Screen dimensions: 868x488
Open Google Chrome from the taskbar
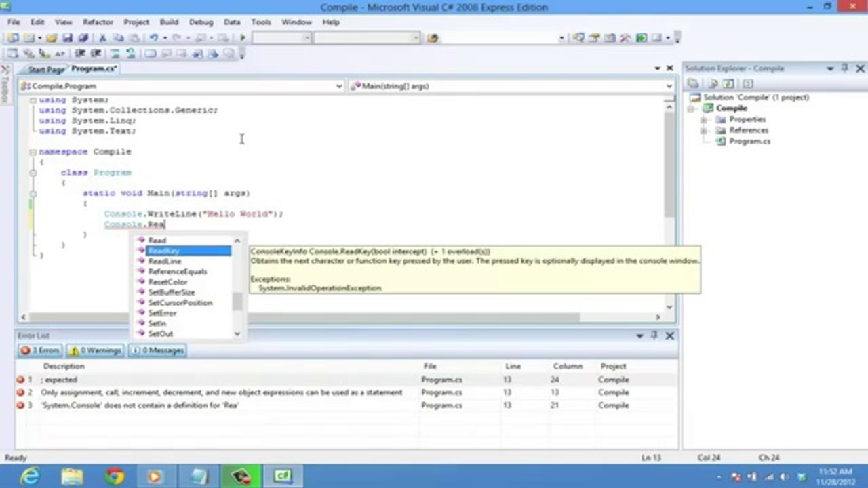tap(115, 476)
